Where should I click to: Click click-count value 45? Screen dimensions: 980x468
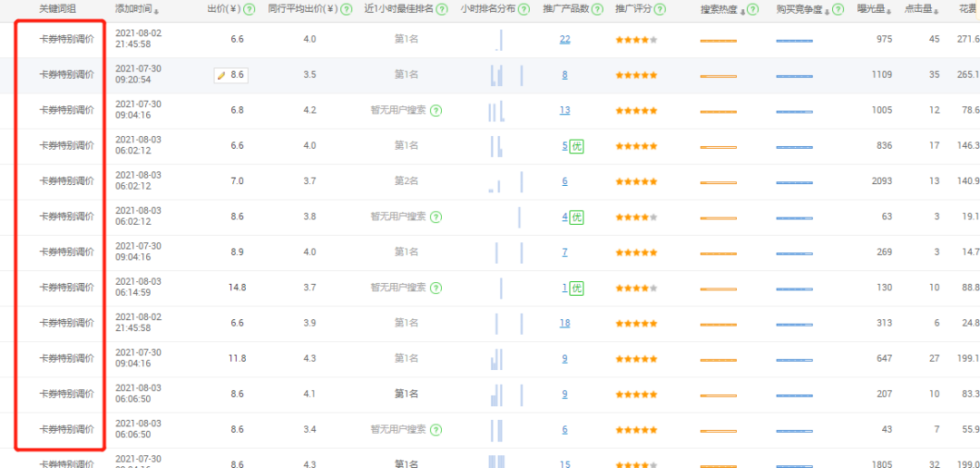[935, 39]
